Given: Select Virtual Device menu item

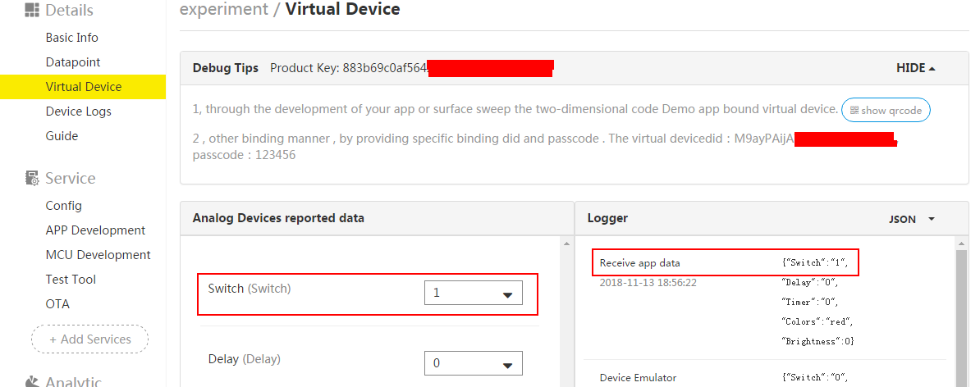Looking at the screenshot, I should pyautogui.click(x=84, y=87).
